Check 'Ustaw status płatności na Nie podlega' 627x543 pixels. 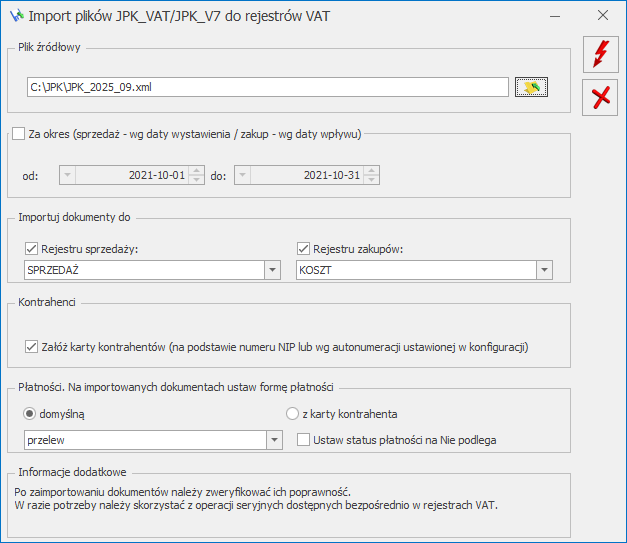(x=304, y=440)
